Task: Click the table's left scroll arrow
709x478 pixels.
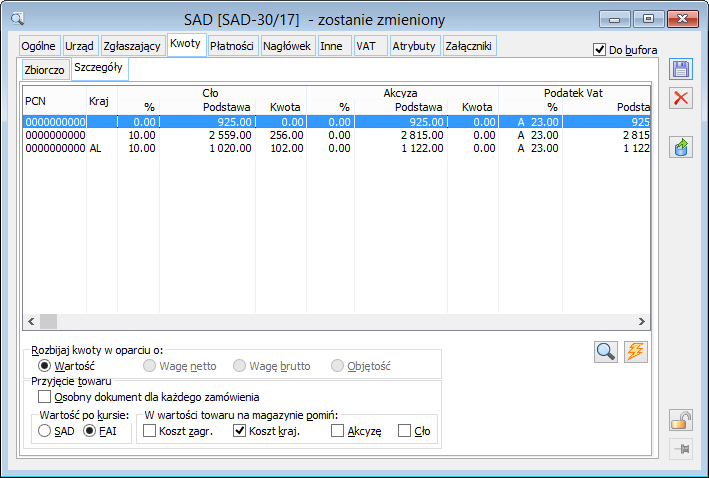Action: [x=31, y=321]
